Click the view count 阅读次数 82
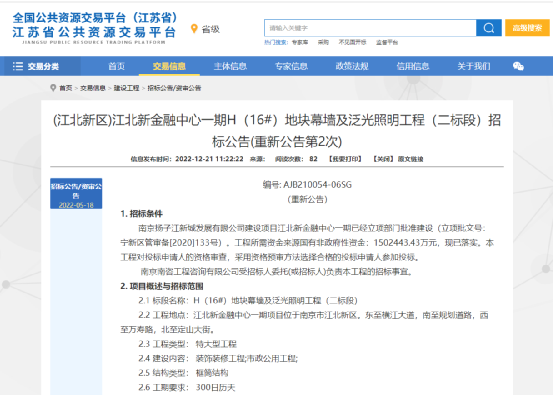The image size is (553, 395). 296,159
